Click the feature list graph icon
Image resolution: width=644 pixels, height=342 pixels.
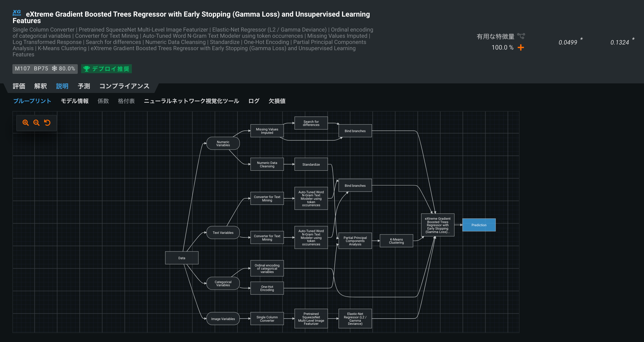coord(521,36)
